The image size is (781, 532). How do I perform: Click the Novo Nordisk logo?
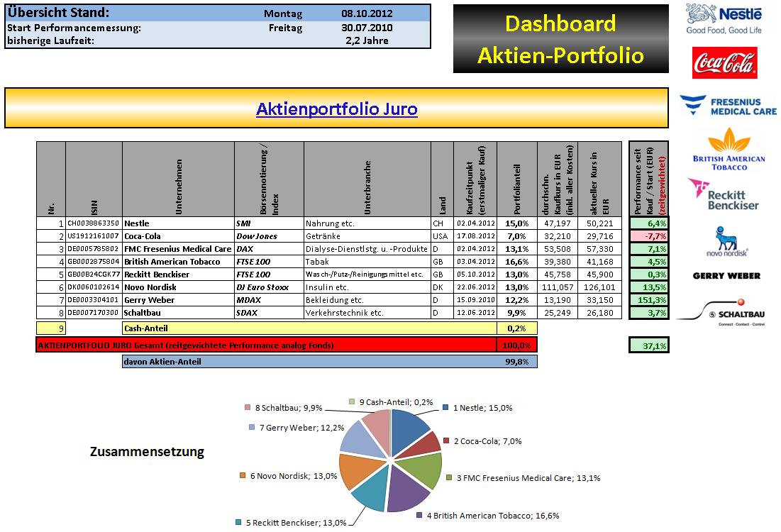(x=726, y=242)
